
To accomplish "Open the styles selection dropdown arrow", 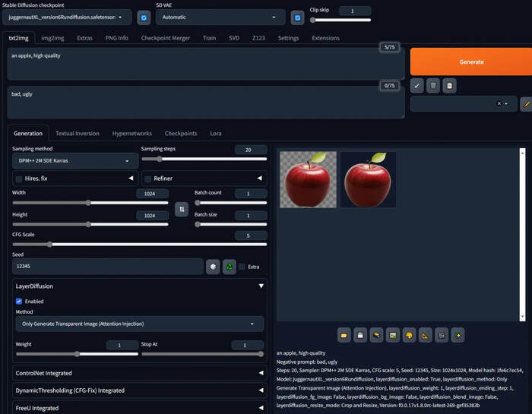I will (x=506, y=104).
